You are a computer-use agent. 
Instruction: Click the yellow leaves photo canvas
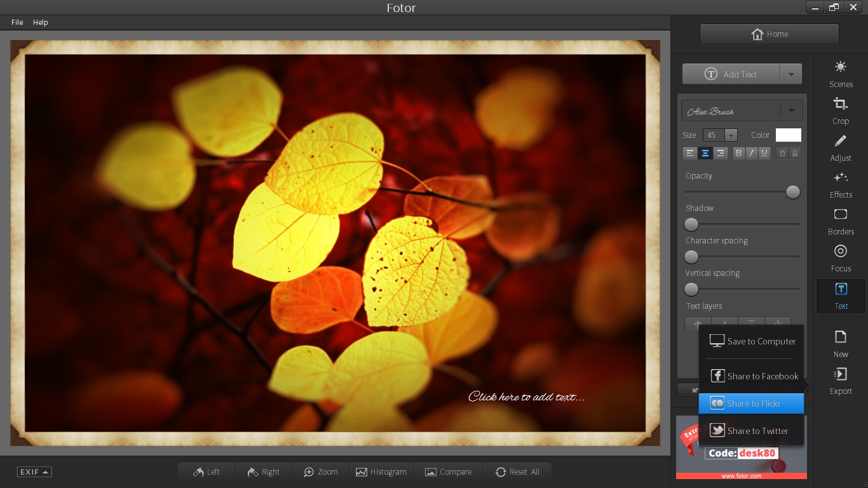(336, 243)
